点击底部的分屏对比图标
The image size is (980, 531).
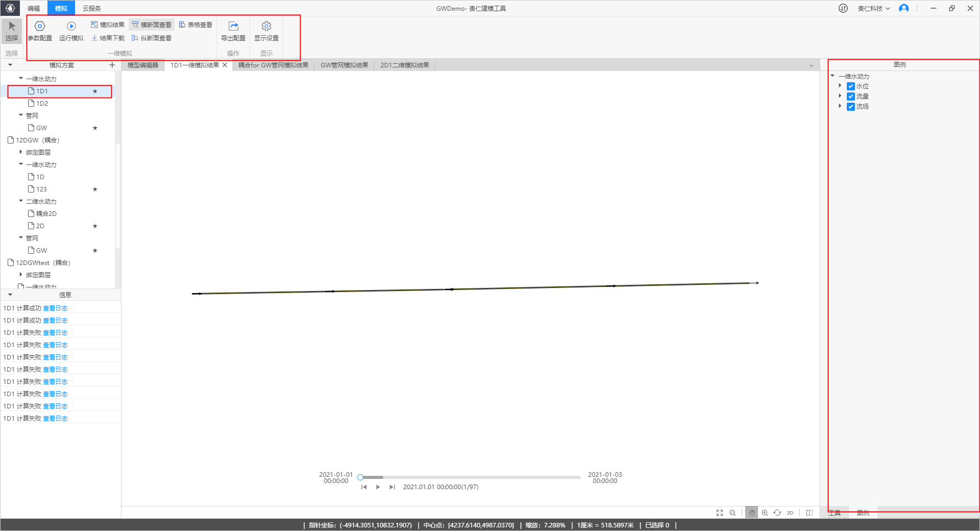pyautogui.click(x=810, y=513)
